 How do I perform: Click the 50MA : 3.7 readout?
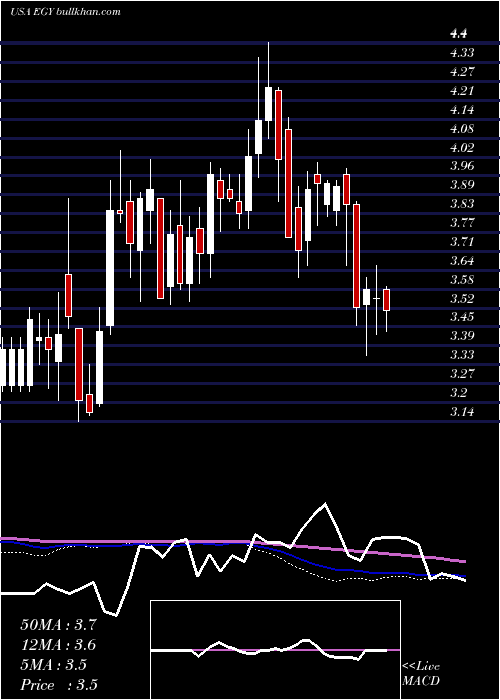point(58,625)
